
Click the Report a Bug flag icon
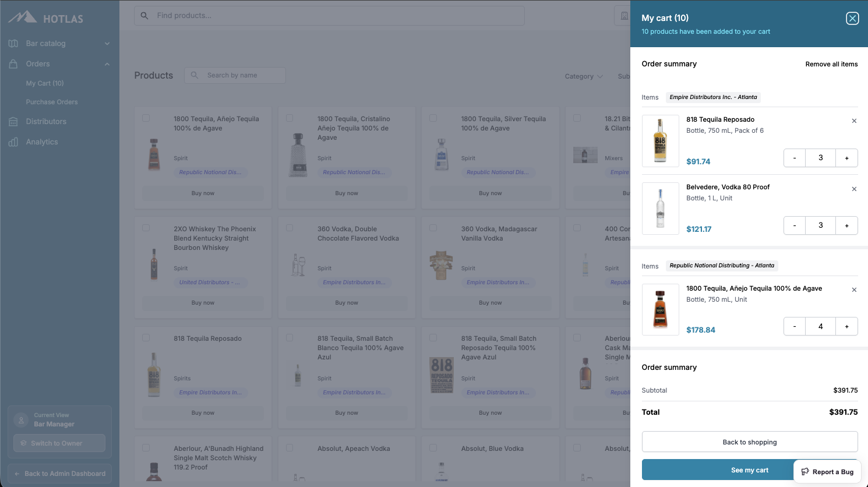tap(805, 471)
